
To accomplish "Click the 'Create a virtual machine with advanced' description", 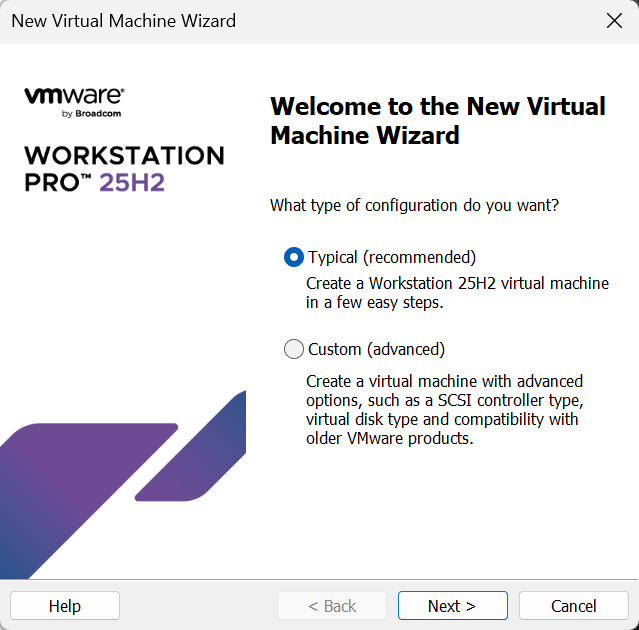I will pos(445,410).
